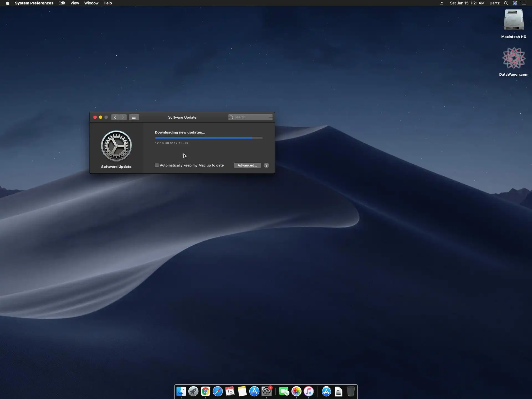Open Dartz user menu
The width and height of the screenshot is (532, 399).
click(x=494, y=3)
